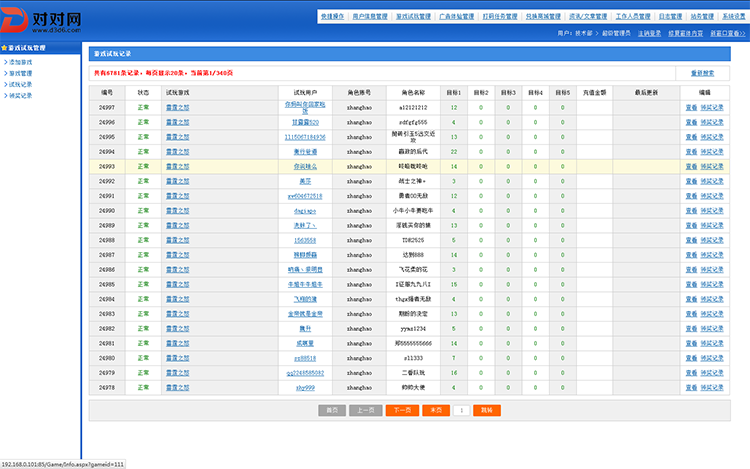Open the game link in row 24986

(x=177, y=270)
